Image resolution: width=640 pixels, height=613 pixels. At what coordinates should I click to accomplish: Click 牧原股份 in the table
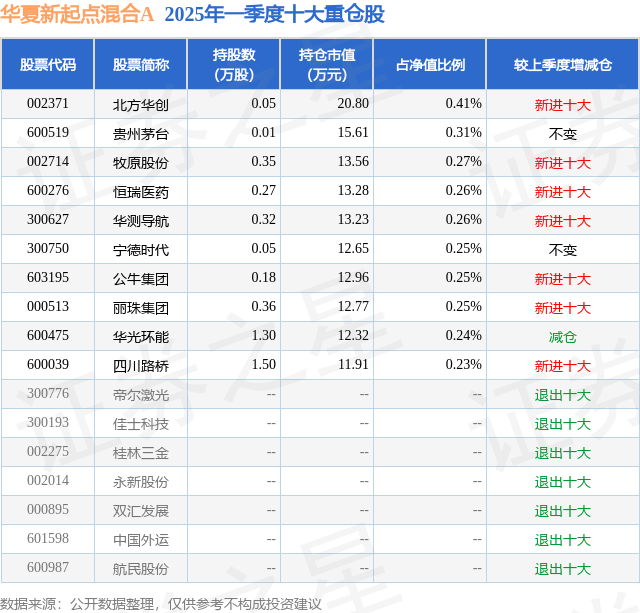point(141,163)
